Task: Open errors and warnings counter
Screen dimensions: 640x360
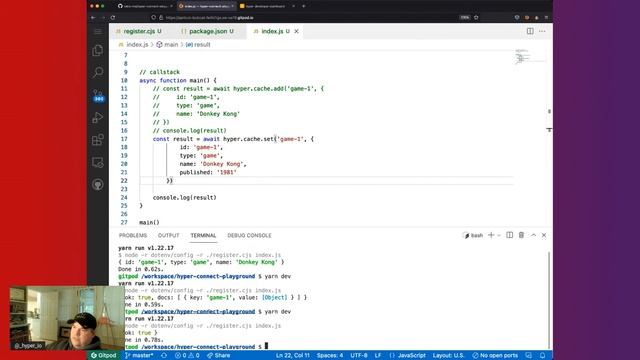Action: [187, 355]
